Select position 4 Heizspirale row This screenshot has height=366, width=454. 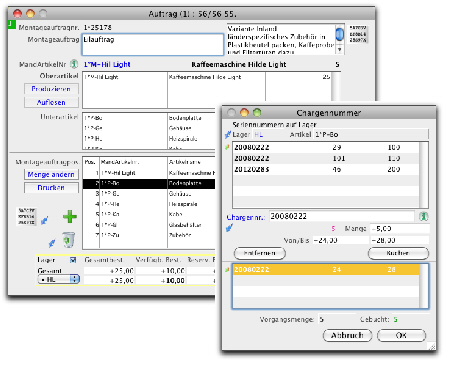(x=149, y=204)
